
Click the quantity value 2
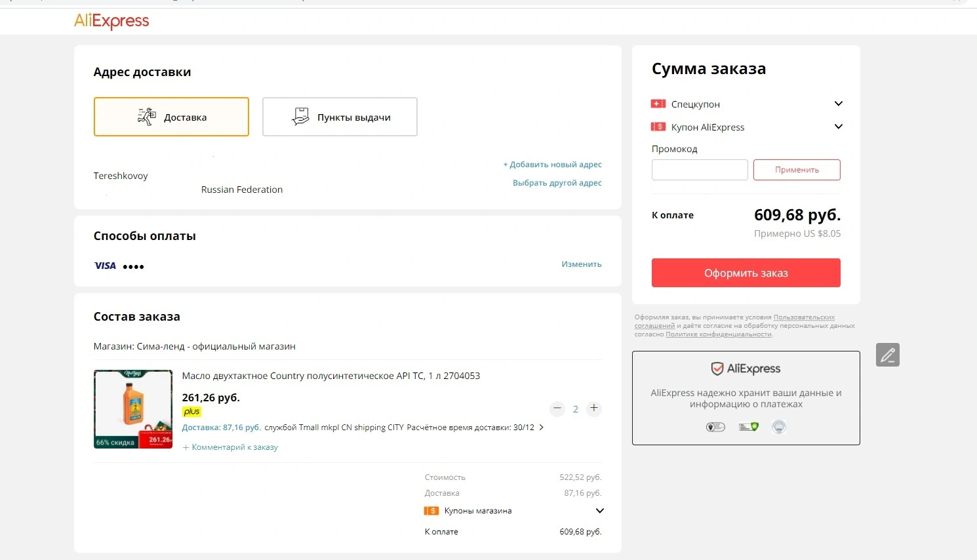coord(576,409)
